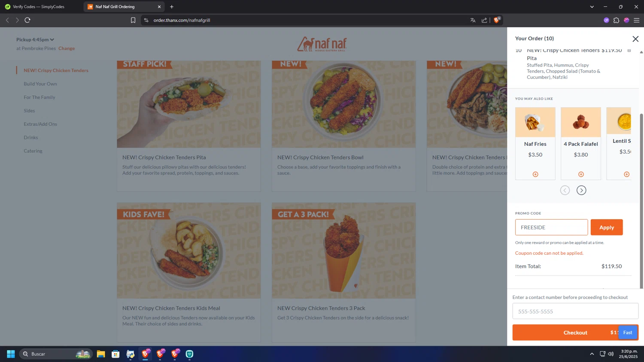This screenshot has height=362, width=644.
Task: Click the order panel scrollbar
Action: (x=641, y=201)
